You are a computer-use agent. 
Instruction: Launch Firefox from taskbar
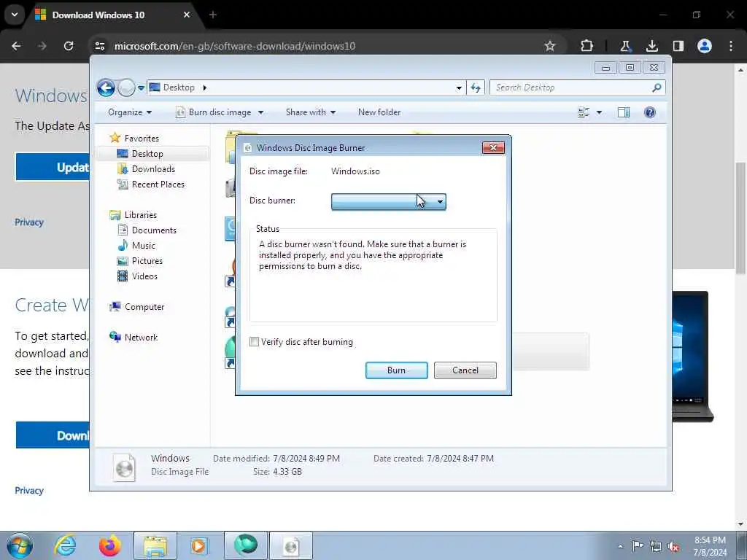point(109,545)
